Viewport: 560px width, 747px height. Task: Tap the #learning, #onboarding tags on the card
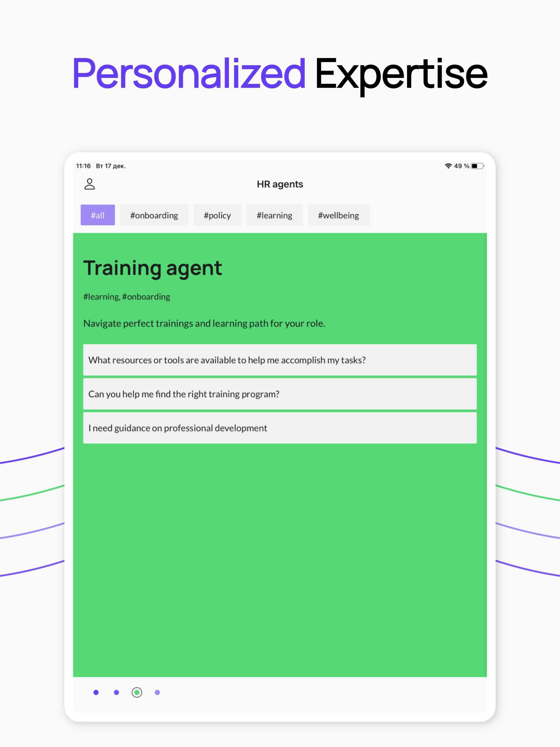[127, 296]
